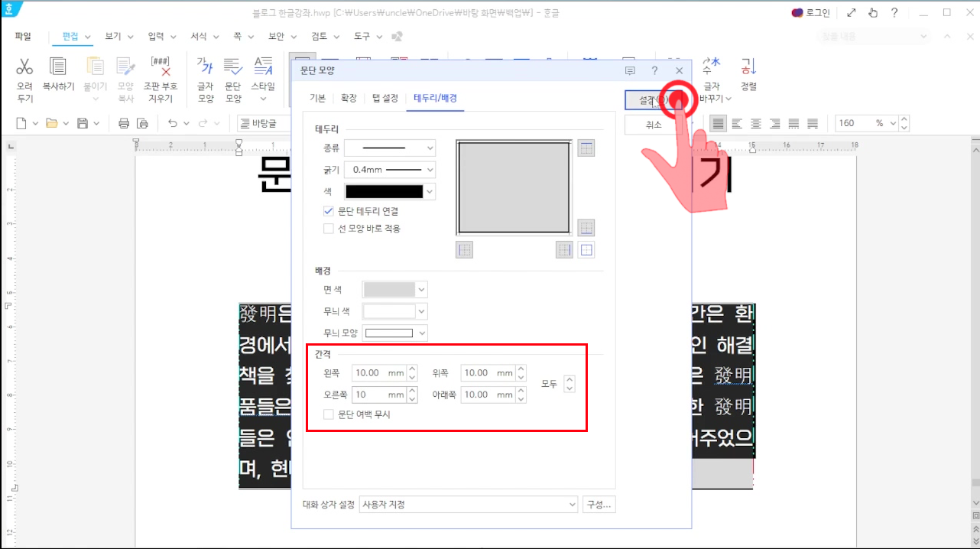This screenshot has height=549, width=980.
Task: Check 선 모양 바로 적용 checkbox
Action: 329,228
